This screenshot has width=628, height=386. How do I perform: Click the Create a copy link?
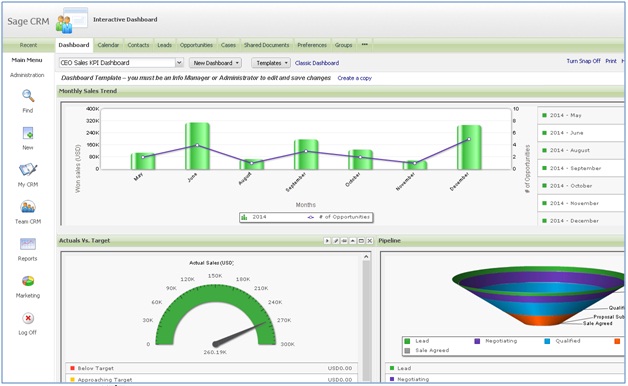[354, 78]
